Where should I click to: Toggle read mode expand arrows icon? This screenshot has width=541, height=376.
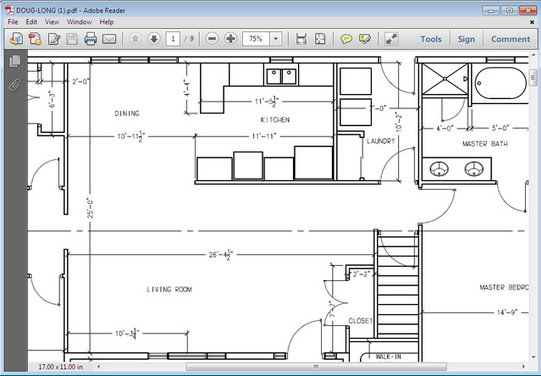pyautogui.click(x=392, y=39)
